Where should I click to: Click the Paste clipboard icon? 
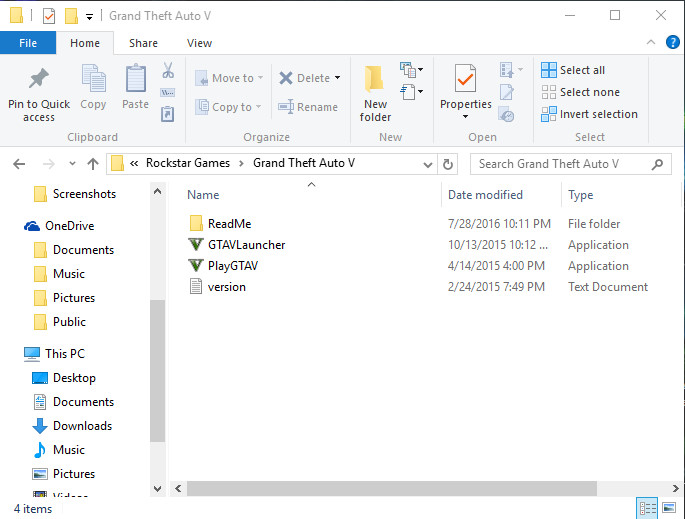(135, 78)
